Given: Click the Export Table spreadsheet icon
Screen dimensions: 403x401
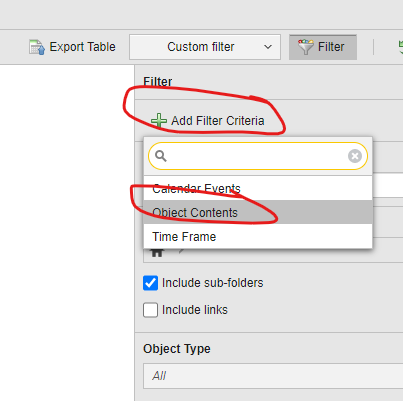Looking at the screenshot, I should tap(37, 47).
